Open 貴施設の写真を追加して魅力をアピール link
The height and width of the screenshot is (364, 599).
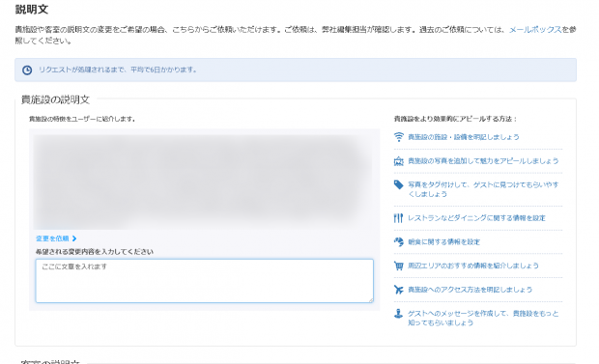tap(483, 161)
